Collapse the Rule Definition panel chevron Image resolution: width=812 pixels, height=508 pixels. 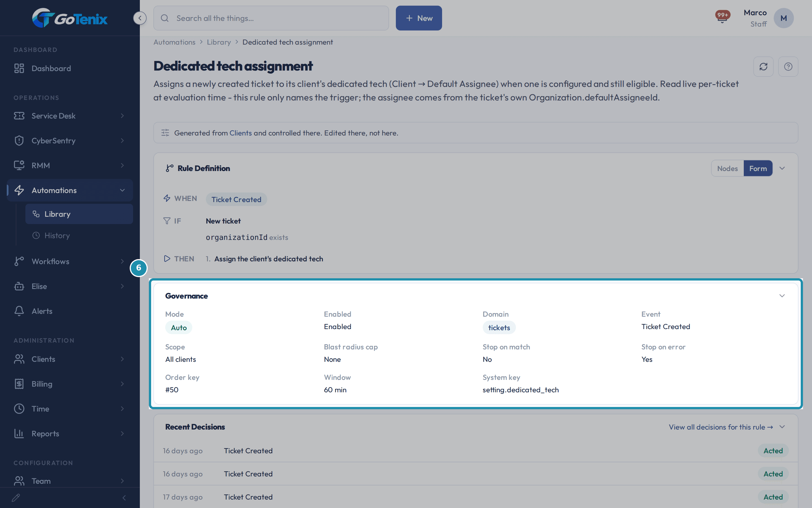782,168
